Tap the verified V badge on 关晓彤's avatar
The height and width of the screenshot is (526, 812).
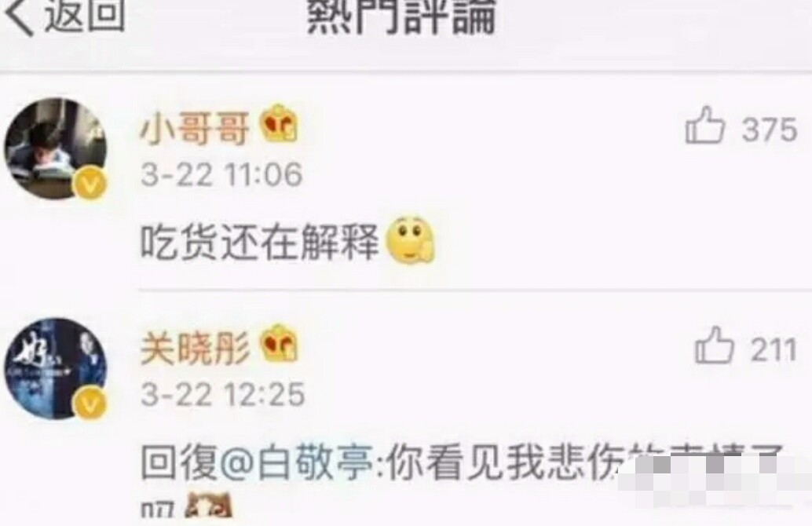(x=90, y=404)
